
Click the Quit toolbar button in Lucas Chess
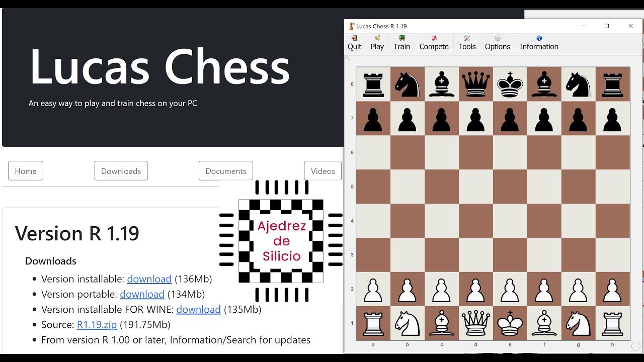pyautogui.click(x=354, y=43)
